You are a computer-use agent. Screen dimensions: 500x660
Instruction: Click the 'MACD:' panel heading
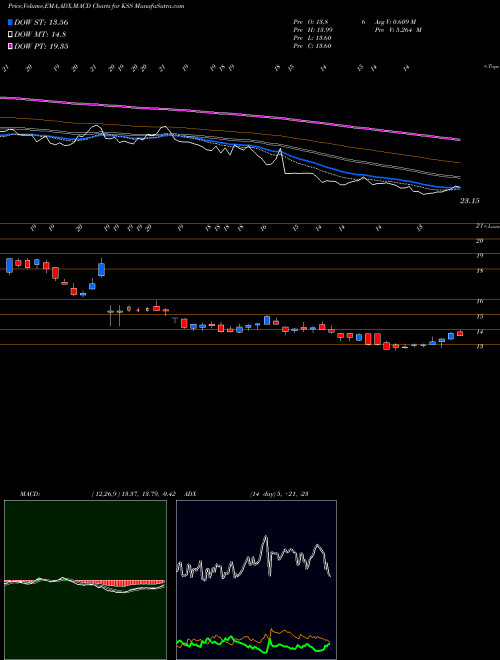click(30, 494)
